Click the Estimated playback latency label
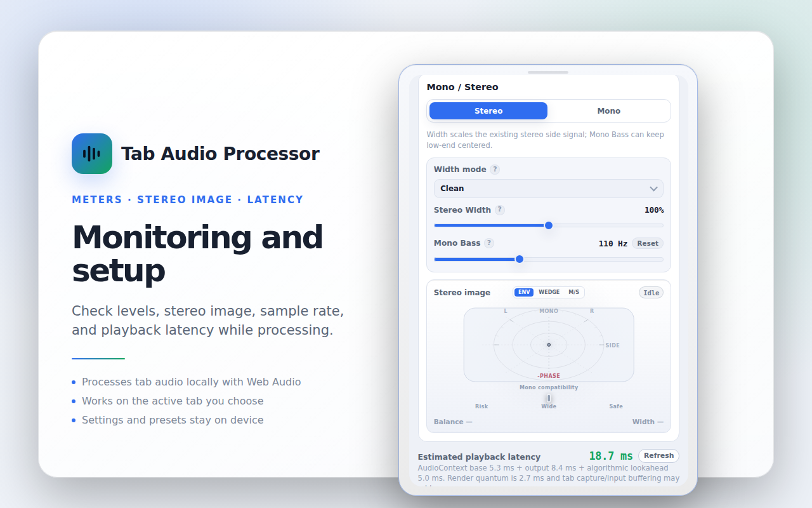Image resolution: width=812 pixels, height=508 pixels. pyautogui.click(x=479, y=457)
